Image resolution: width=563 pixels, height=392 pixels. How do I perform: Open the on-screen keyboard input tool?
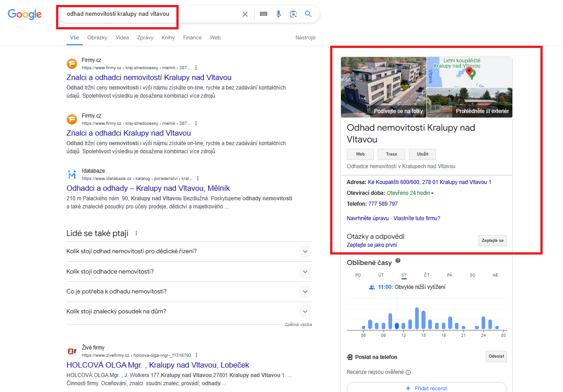[x=264, y=14]
